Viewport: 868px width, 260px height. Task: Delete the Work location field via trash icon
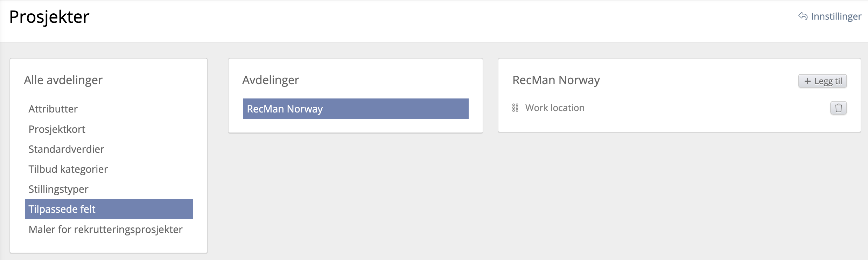point(838,108)
